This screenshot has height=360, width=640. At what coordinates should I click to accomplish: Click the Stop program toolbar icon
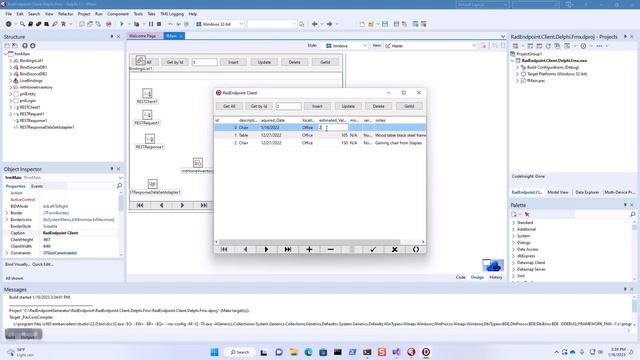[159, 24]
